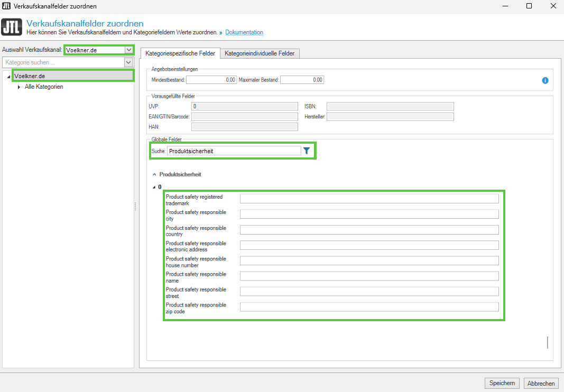Click the vertical scrollbar in Globale Felder
This screenshot has height=392, width=564.
[547, 342]
